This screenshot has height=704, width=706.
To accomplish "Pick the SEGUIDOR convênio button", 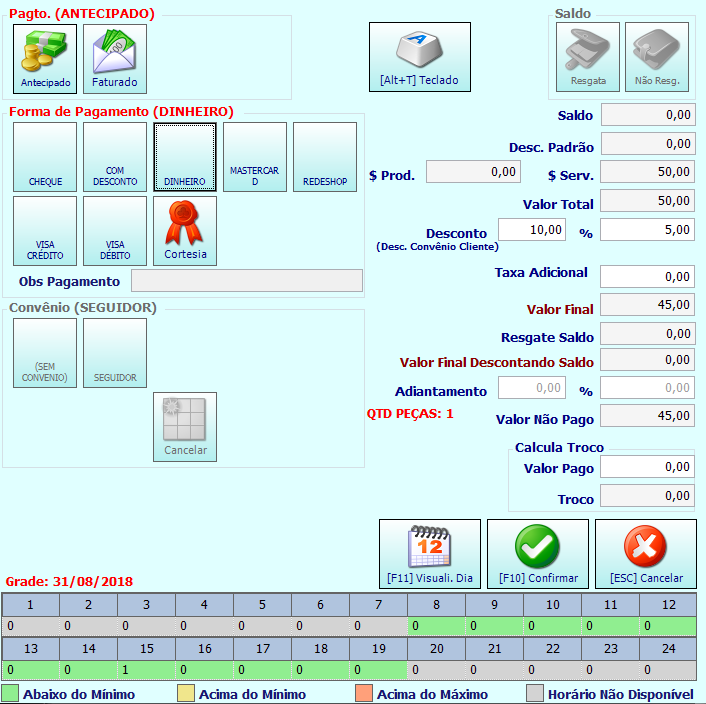I will click(x=115, y=353).
